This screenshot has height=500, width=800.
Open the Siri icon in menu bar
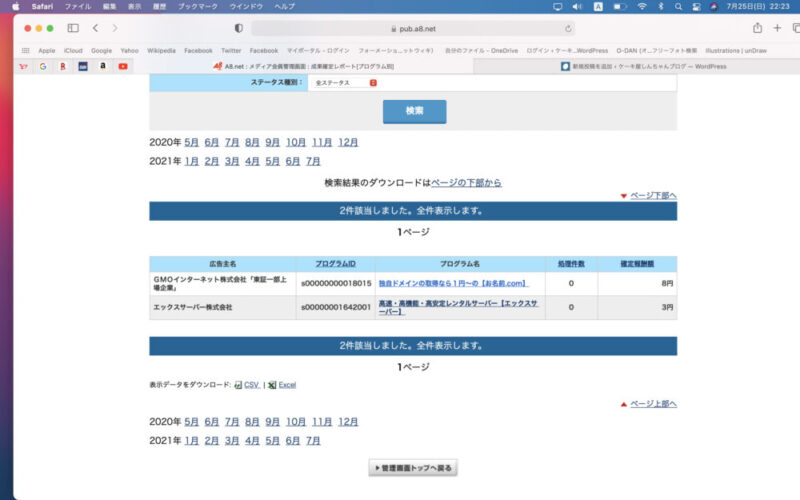(714, 7)
